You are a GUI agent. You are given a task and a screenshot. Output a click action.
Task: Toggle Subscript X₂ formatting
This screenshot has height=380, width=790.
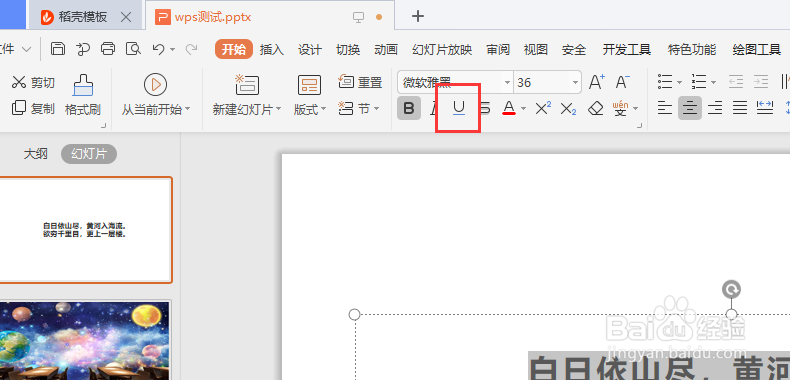tap(568, 108)
